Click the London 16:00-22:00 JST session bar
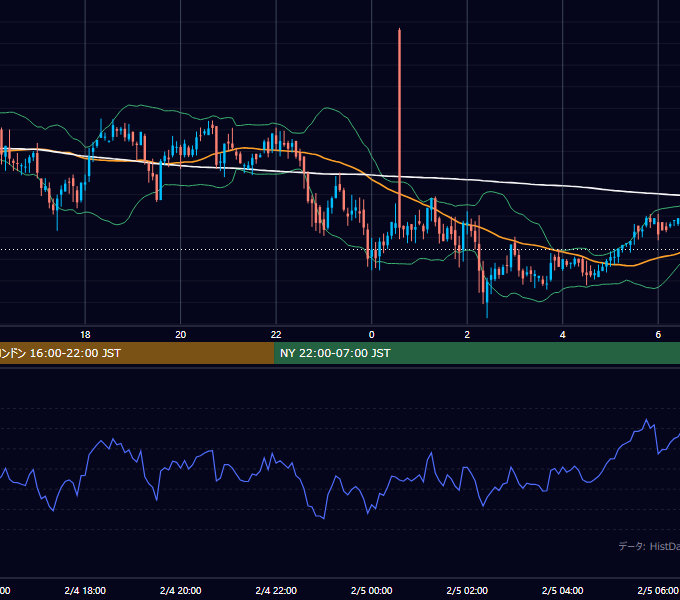The width and height of the screenshot is (680, 600). (137, 353)
